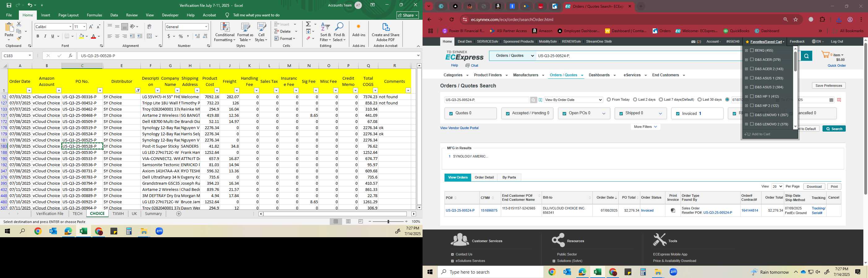This screenshot has width=868, height=278.
Task: Uncheck the Invoiced 1 filter checkbox
Action: pyautogui.click(x=677, y=114)
